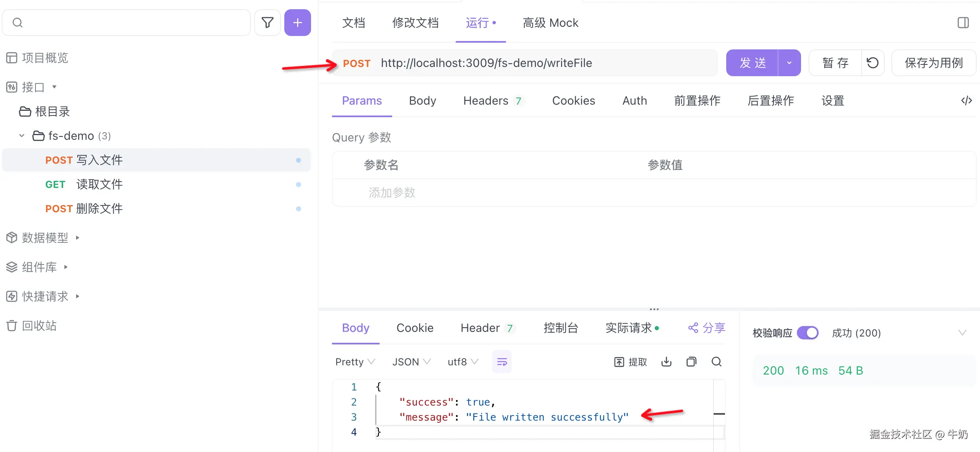Toggle word wrap in response viewer
The width and height of the screenshot is (980, 452).
[x=502, y=362]
